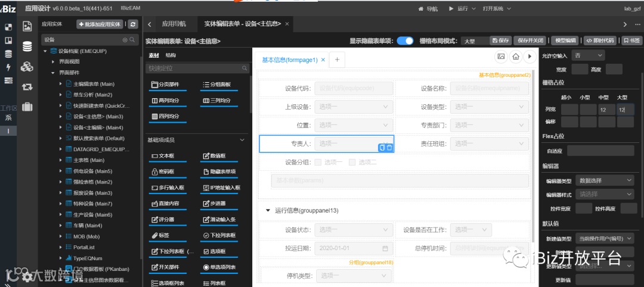Collapse the 设备档案 (EMEQUIP) tree node
644x287 pixels.
pos(45,51)
